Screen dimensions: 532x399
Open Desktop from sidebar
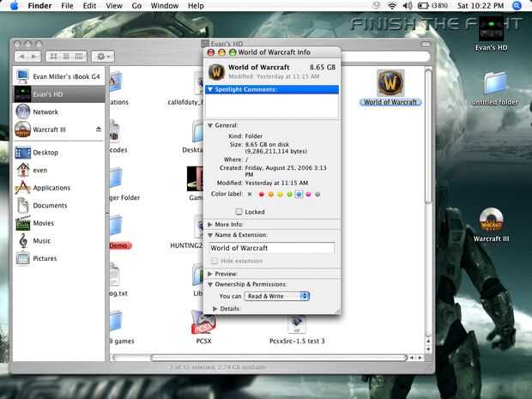[x=58, y=153]
